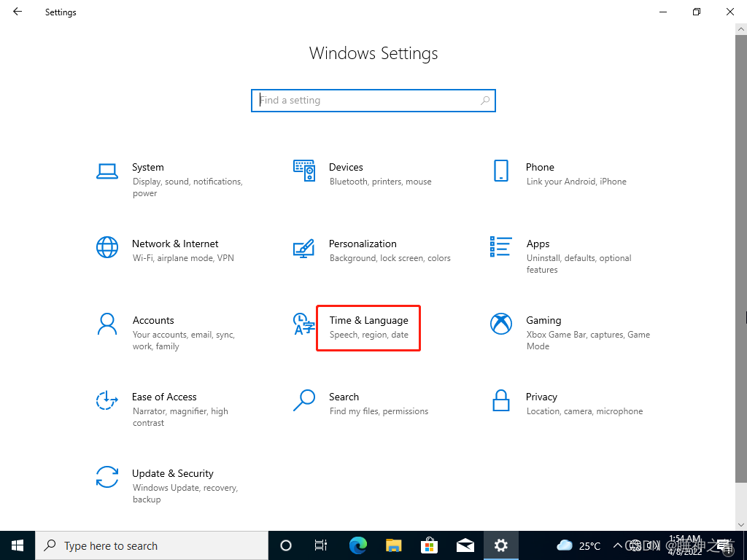This screenshot has width=747, height=560.
Task: Open the Ease of Access title link
Action: point(164,397)
